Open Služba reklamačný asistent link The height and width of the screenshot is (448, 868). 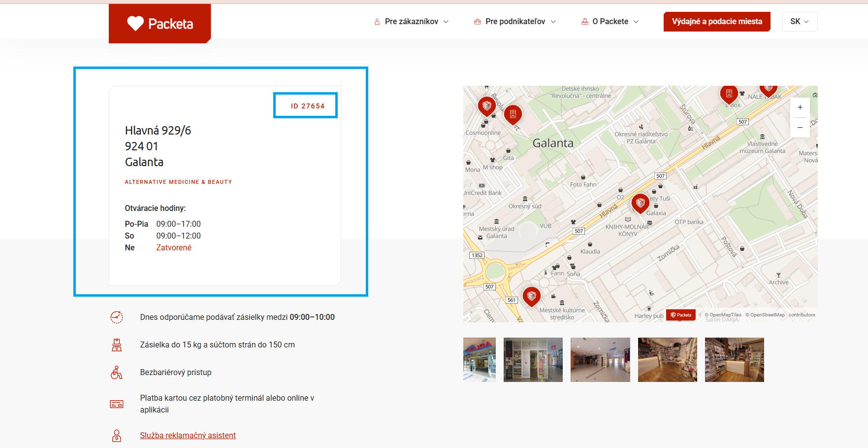188,436
